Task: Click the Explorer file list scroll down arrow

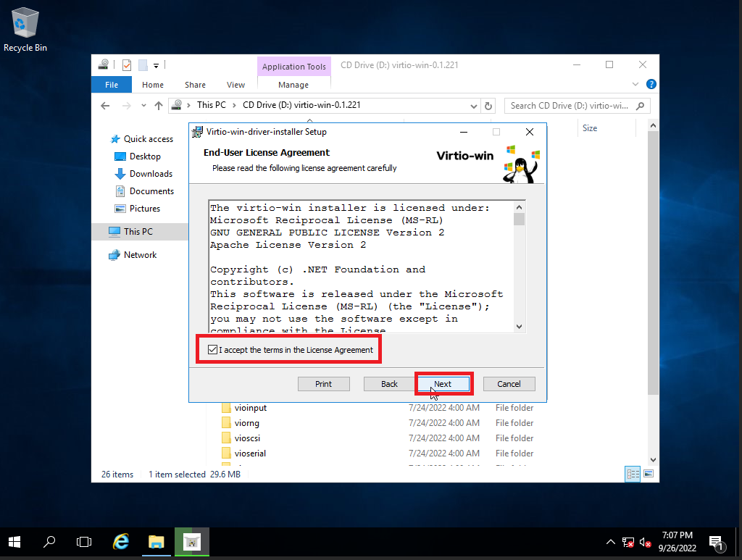Action: click(x=653, y=460)
